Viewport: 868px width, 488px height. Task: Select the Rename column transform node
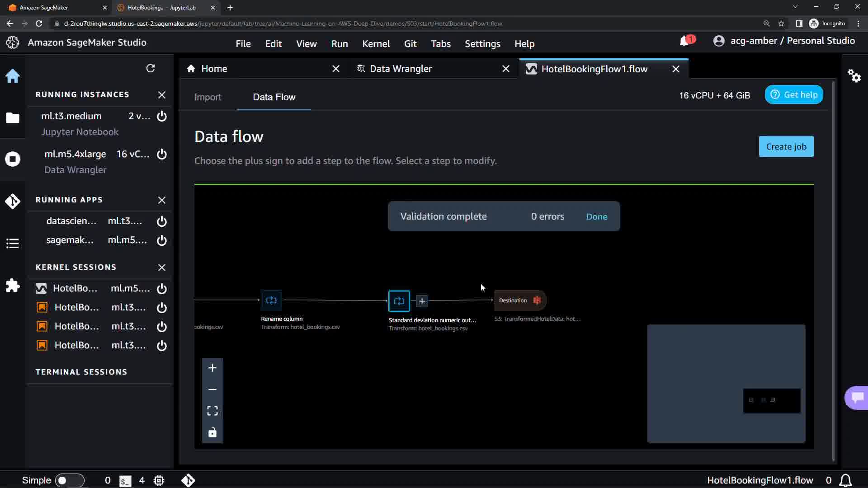pyautogui.click(x=271, y=300)
